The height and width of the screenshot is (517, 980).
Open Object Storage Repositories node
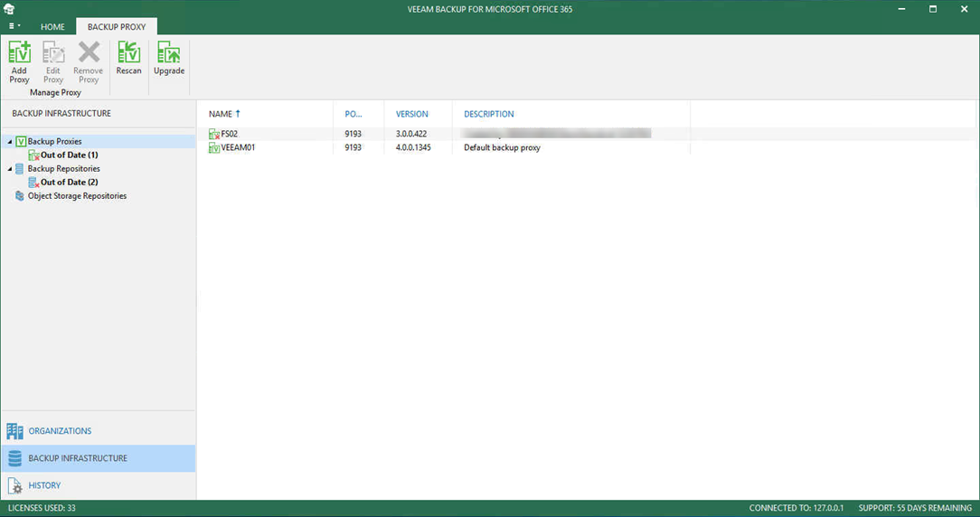77,195
